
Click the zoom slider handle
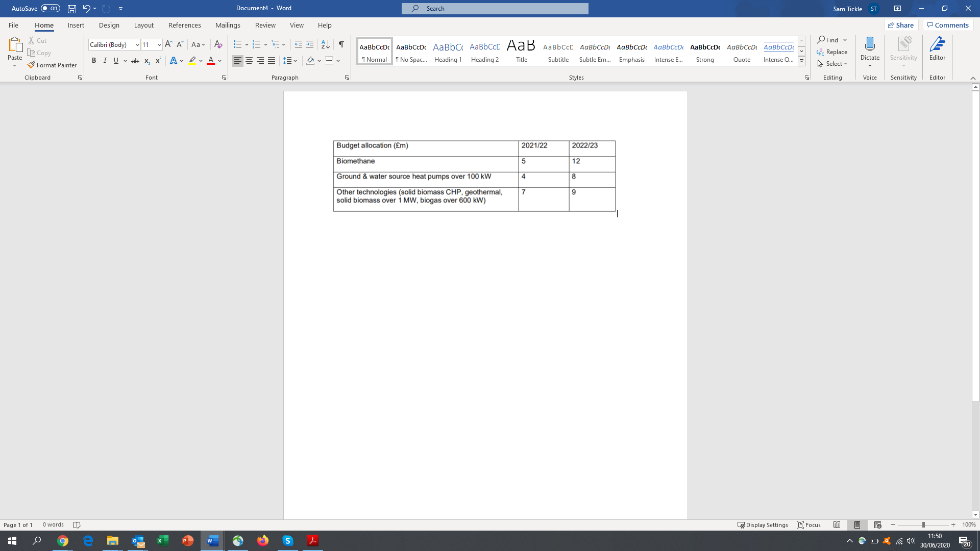pos(923,524)
